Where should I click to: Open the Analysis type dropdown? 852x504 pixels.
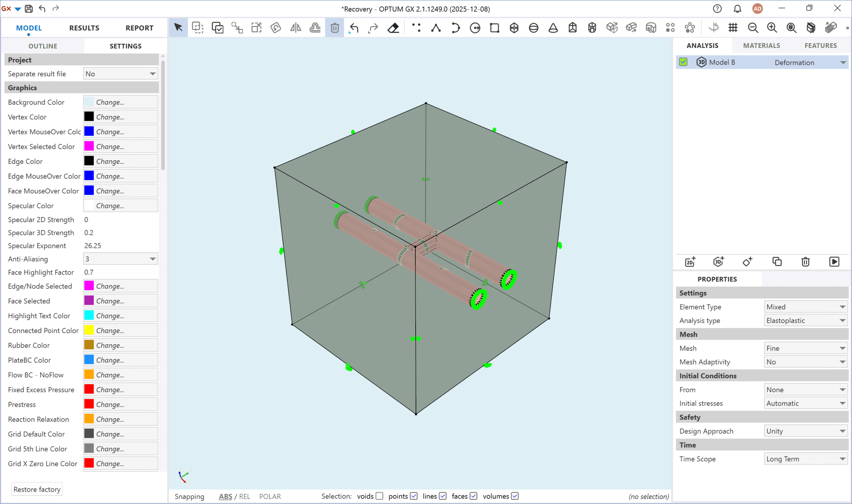(805, 321)
